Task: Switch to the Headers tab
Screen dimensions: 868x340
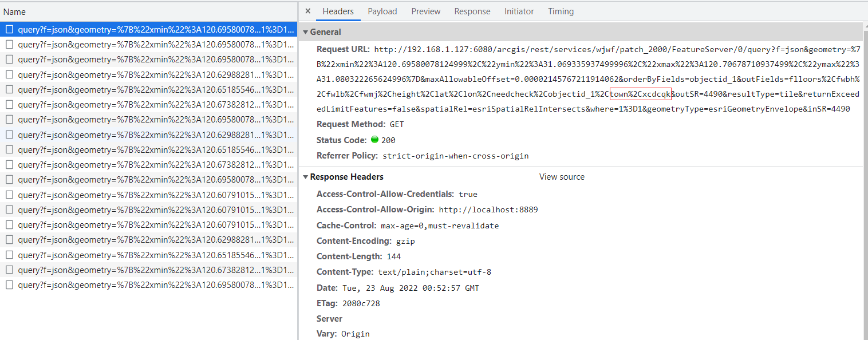Action: (338, 11)
